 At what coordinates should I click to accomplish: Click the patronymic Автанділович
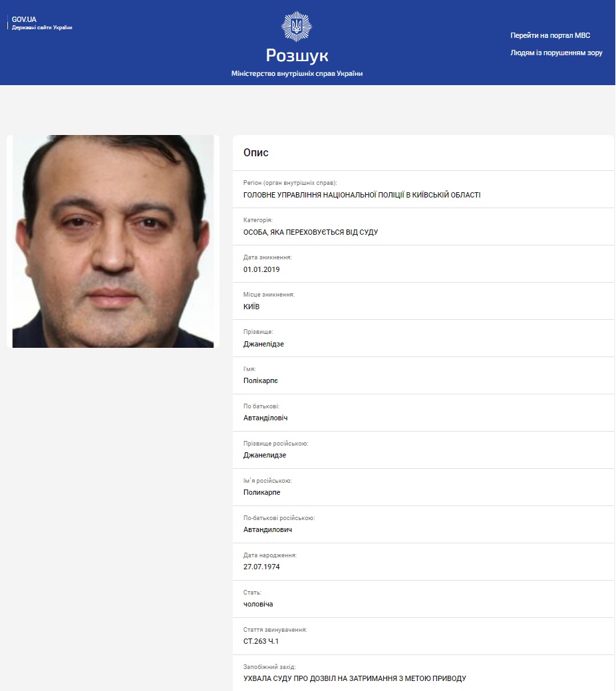265,418
